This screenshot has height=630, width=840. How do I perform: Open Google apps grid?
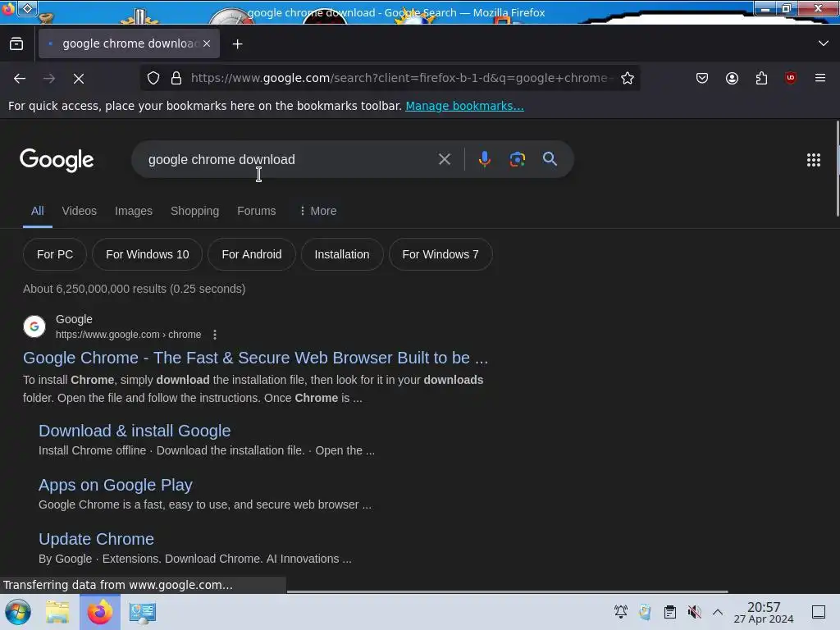[813, 160]
